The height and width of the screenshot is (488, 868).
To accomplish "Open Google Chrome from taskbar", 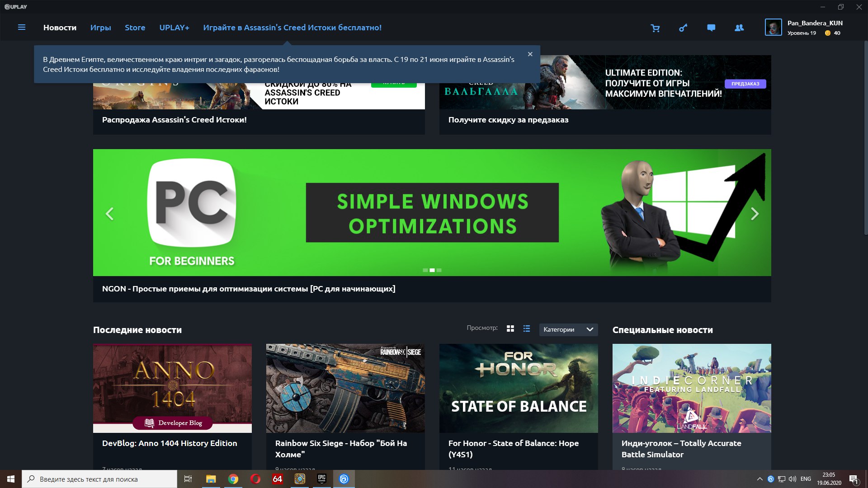I will pyautogui.click(x=233, y=479).
